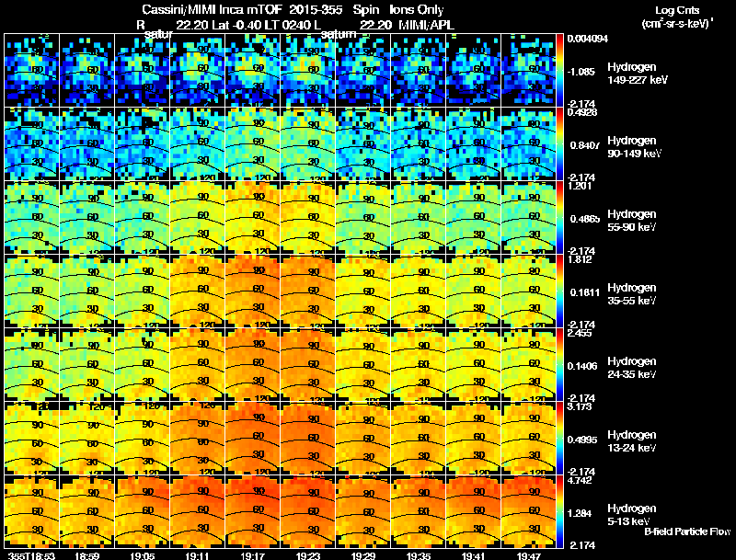Click the color bar beside Hydrogen 55-90 keV

pyautogui.click(x=559, y=218)
